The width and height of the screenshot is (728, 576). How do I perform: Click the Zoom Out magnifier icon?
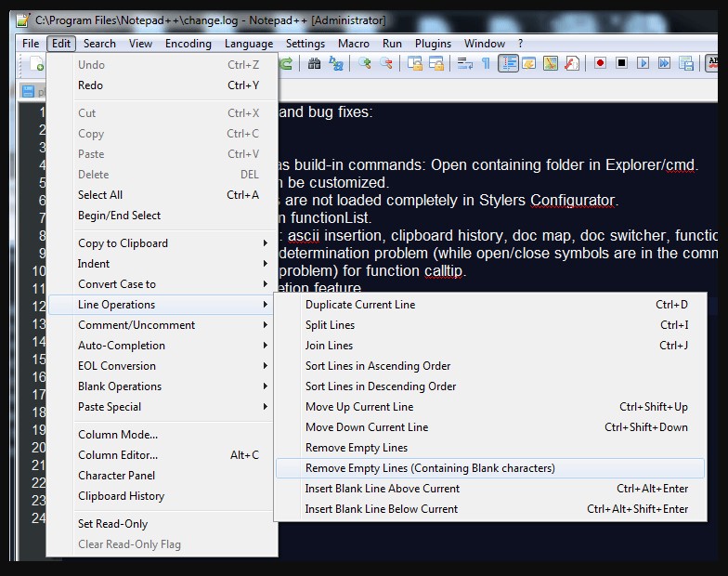[x=386, y=63]
